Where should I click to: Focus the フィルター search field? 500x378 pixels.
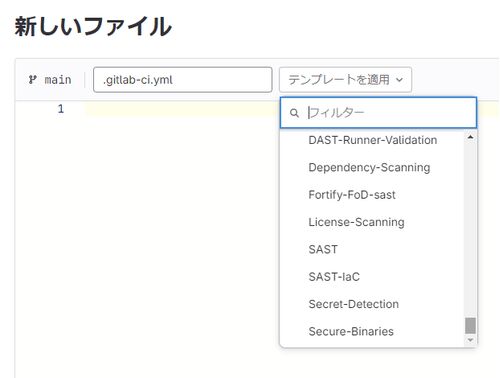click(378, 113)
